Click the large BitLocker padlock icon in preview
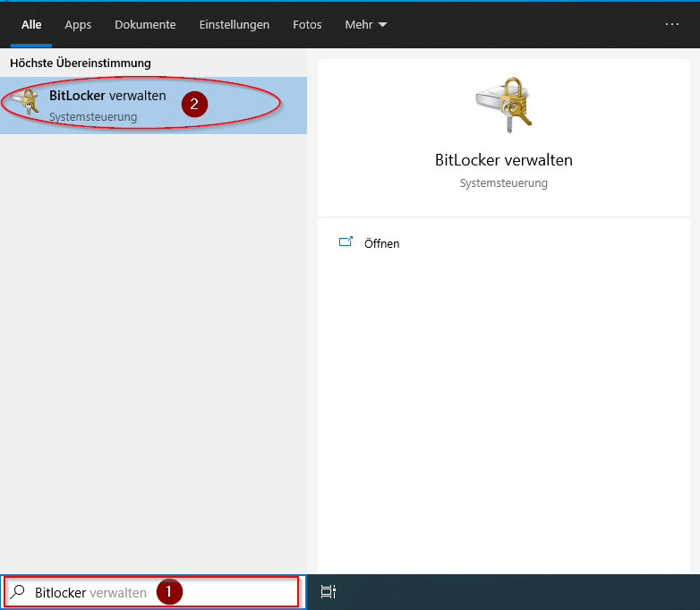Viewport: 700px width, 610px height. tap(503, 105)
